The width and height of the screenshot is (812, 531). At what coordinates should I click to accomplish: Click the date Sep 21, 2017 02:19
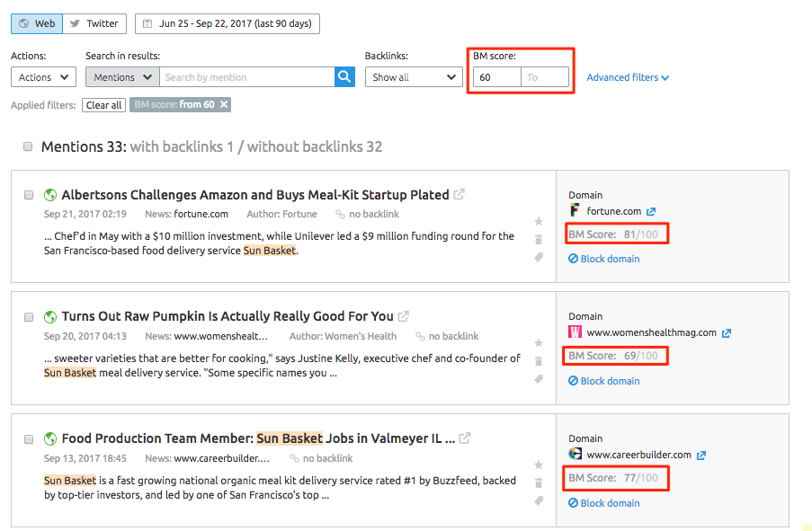85,214
